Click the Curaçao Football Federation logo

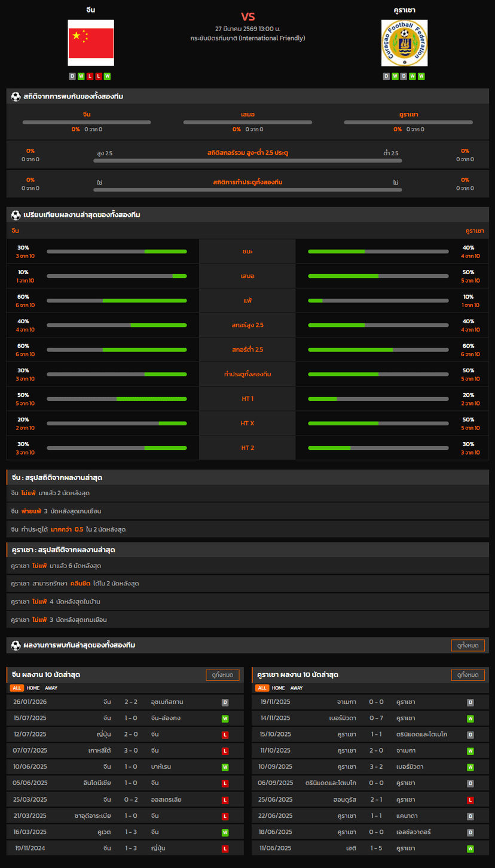point(404,42)
